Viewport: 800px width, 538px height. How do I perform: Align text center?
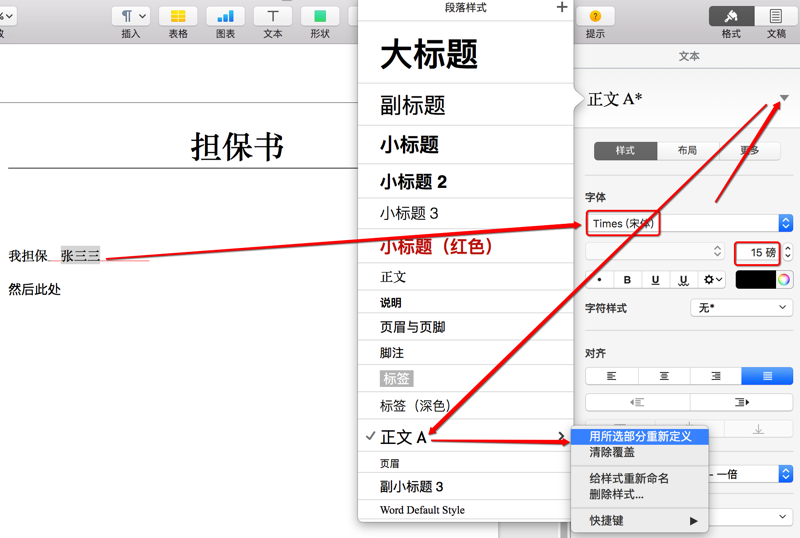[x=664, y=376]
